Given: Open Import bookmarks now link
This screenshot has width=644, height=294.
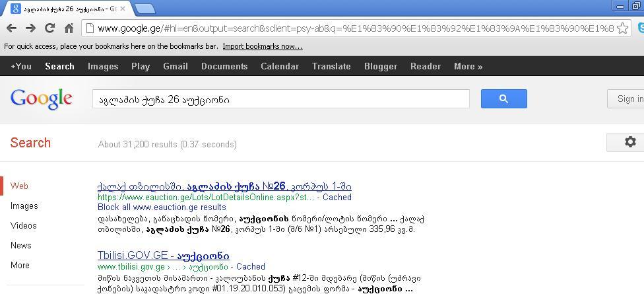Looking at the screenshot, I should 263,46.
